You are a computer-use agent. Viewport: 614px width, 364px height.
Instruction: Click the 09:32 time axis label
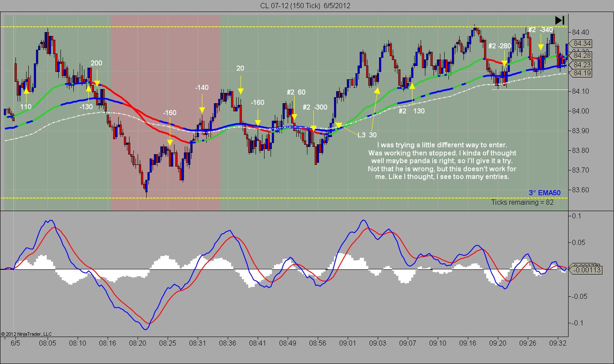pyautogui.click(x=557, y=343)
